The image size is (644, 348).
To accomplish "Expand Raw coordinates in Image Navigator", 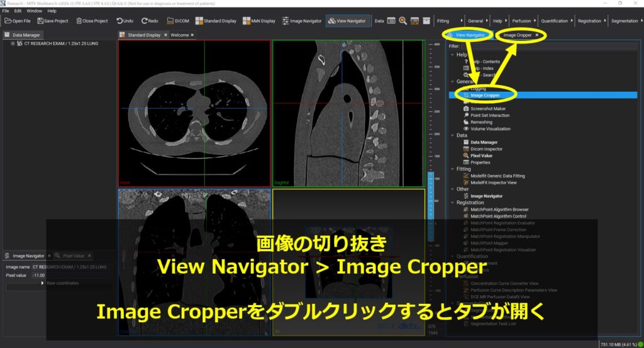I will pos(42,283).
